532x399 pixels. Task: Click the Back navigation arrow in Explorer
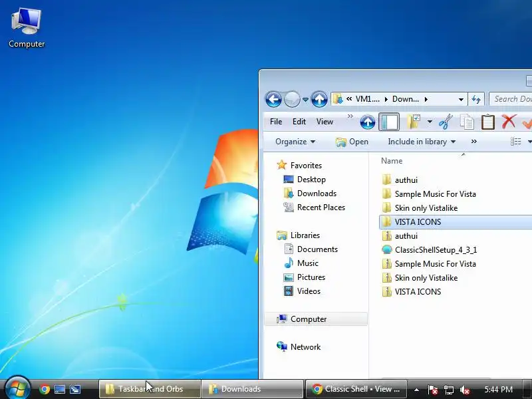click(273, 99)
